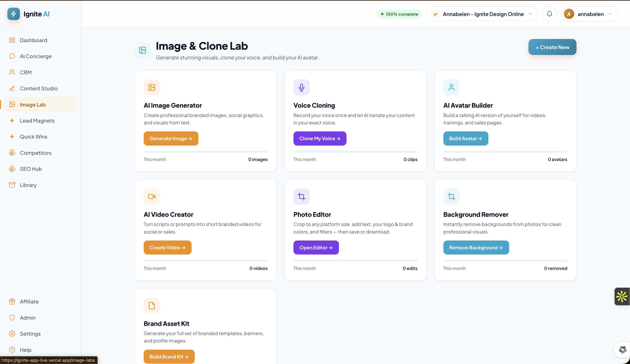The image size is (630, 364).
Task: Click the + Create New button
Action: click(x=552, y=47)
